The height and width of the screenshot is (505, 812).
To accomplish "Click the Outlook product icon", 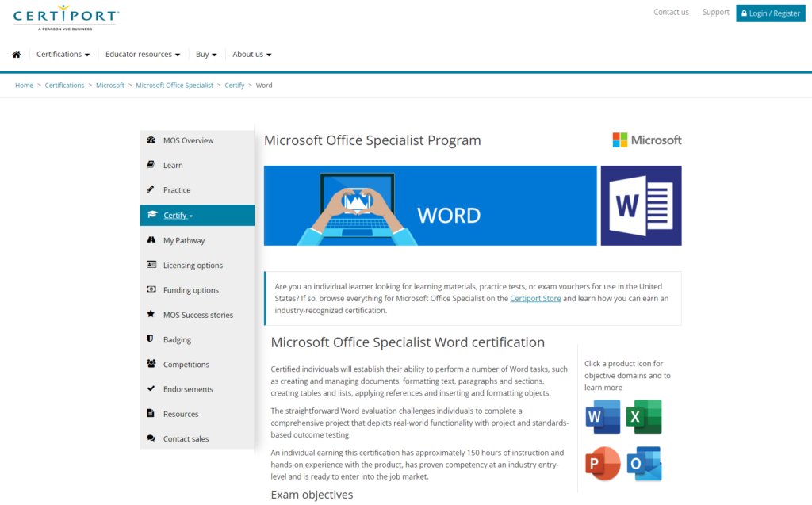I will pos(643,463).
